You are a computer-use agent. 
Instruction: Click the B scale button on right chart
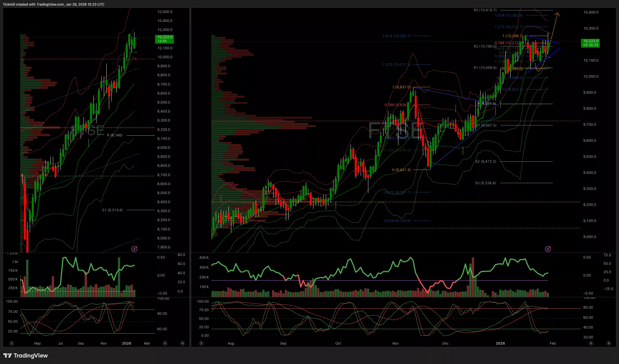[x=609, y=343]
